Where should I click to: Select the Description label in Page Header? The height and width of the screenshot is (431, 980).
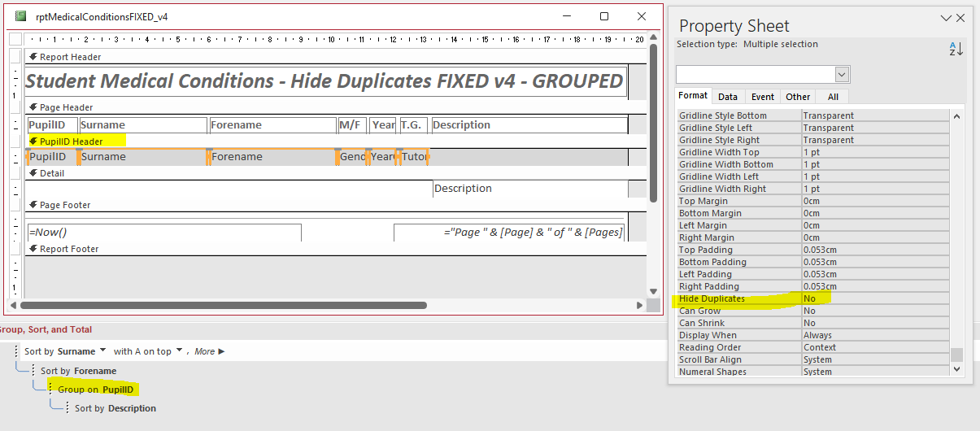[529, 125]
